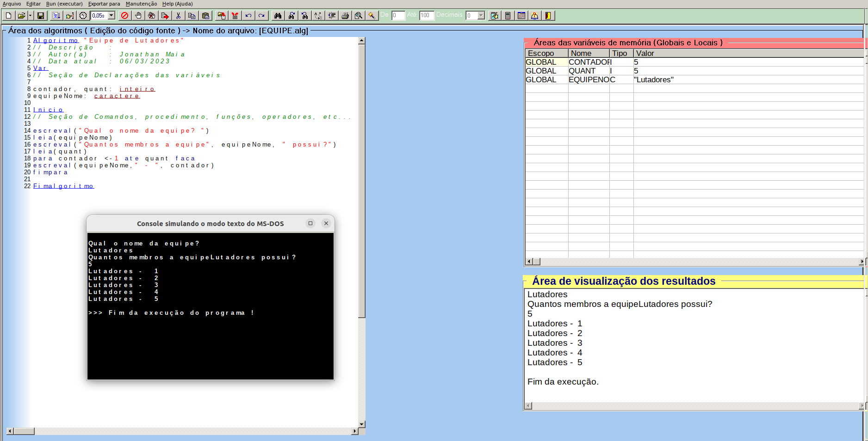The height and width of the screenshot is (441, 868).
Task: Open the notepad editor icon
Action: click(x=495, y=16)
